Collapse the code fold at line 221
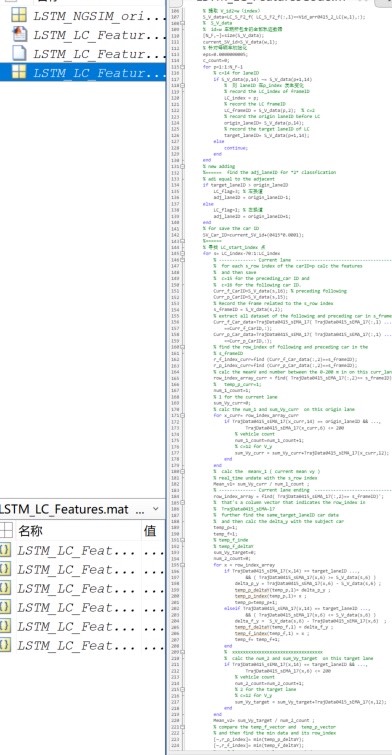392x755 pixels. pyautogui.click(x=182, y=727)
